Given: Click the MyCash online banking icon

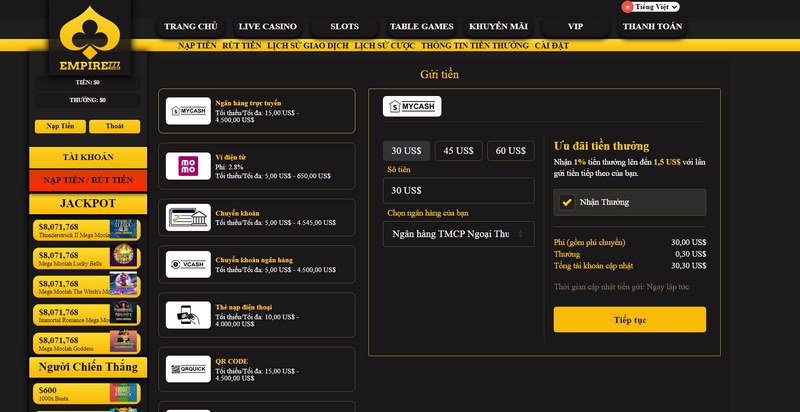Looking at the screenshot, I should pos(187,111).
